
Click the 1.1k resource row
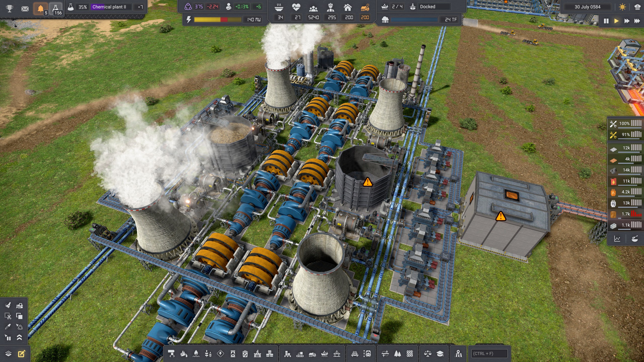click(625, 225)
